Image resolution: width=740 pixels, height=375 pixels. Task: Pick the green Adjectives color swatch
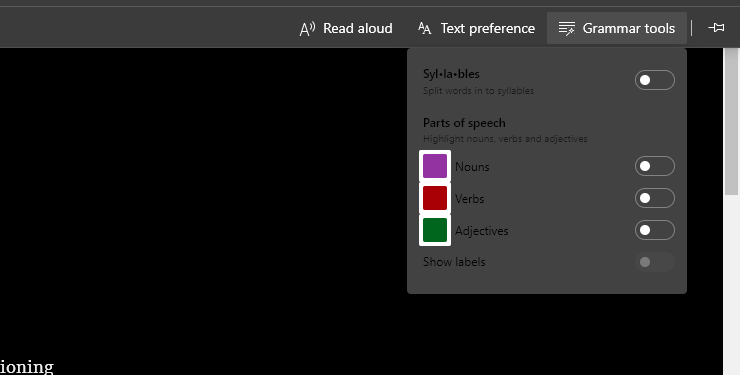pos(435,230)
